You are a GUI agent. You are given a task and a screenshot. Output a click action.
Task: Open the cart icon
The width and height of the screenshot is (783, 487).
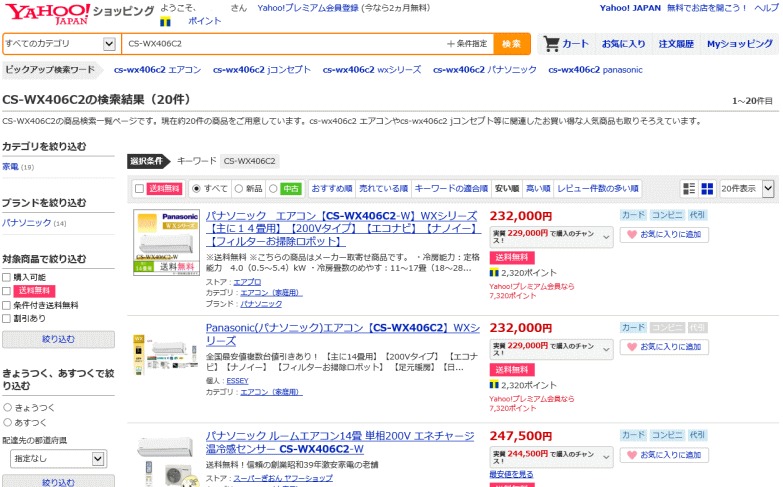tap(551, 44)
